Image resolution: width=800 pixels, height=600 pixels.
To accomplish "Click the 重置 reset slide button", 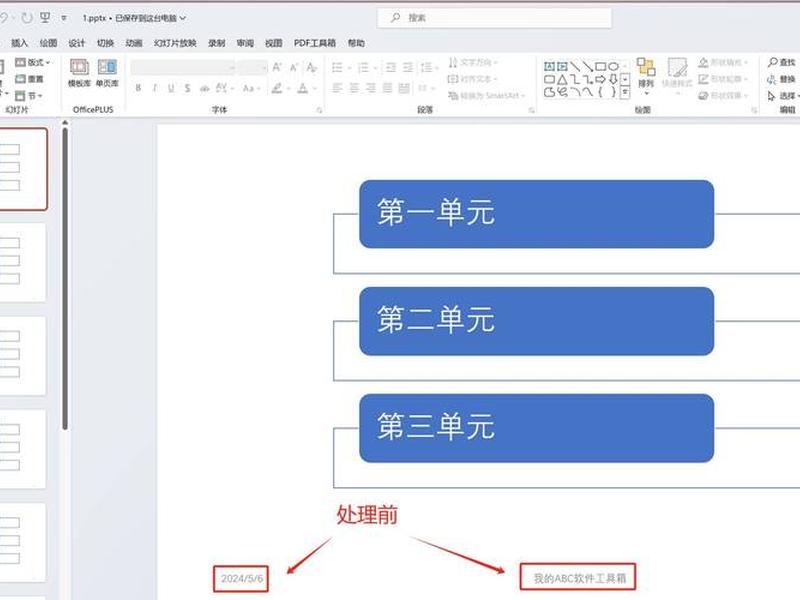I will (30, 79).
